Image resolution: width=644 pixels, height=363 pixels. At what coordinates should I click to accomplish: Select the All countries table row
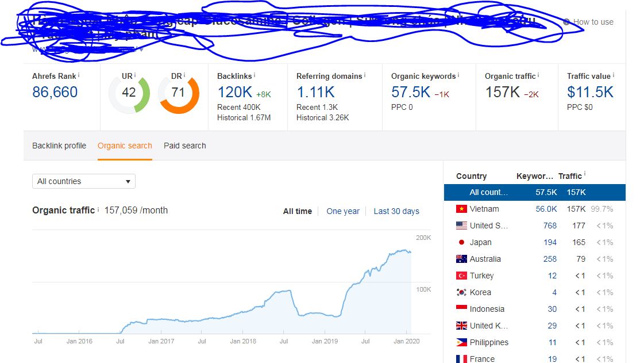click(x=535, y=192)
